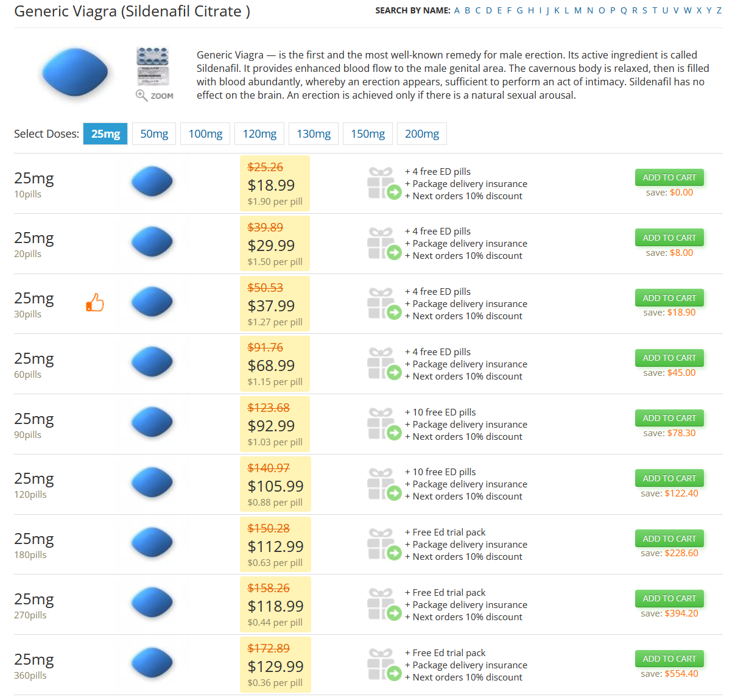Click the $18.99 price box
The height and width of the screenshot is (700, 735).
pos(275,184)
